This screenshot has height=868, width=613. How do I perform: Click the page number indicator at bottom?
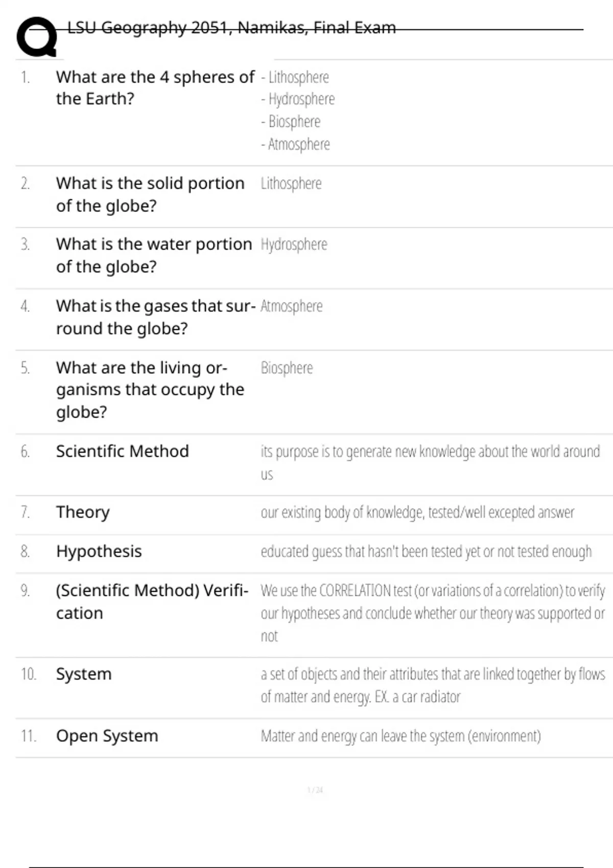point(315,790)
